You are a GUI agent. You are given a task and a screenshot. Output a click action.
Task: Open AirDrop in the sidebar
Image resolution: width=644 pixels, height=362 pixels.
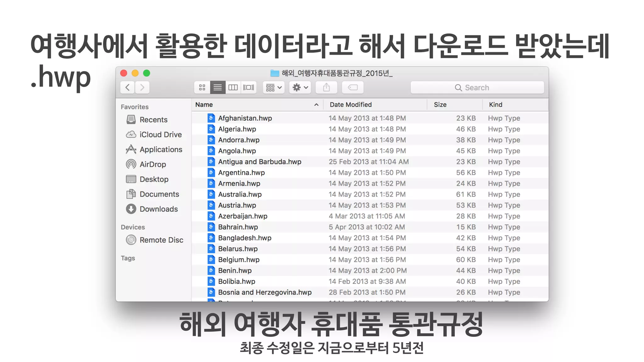tap(146, 164)
